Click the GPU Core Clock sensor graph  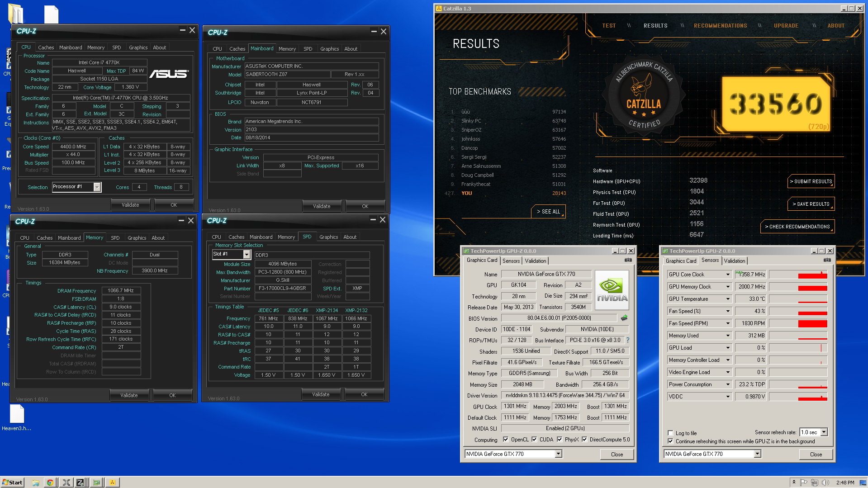point(798,275)
